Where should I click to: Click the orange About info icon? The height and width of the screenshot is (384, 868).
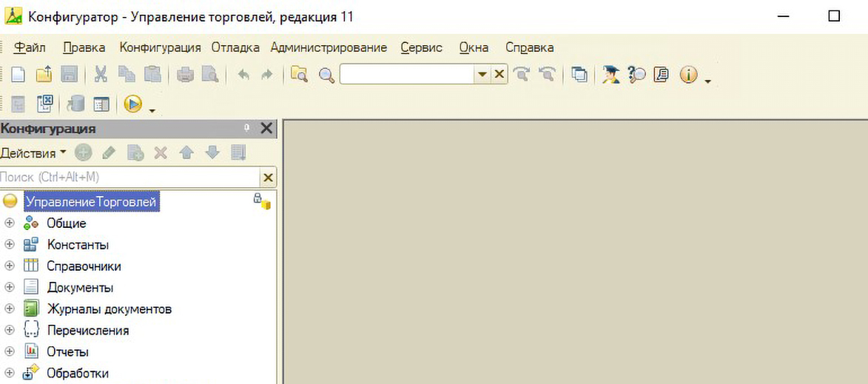[x=688, y=75]
